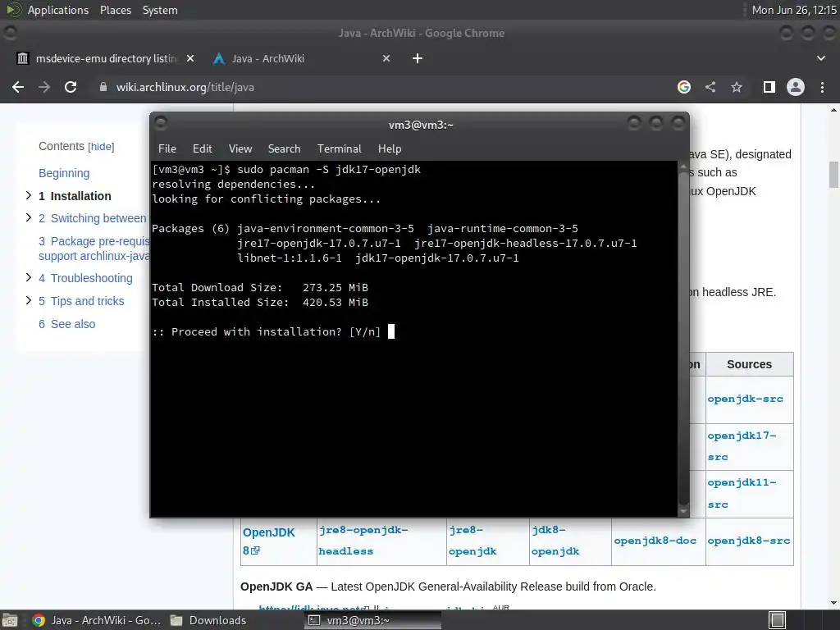
Task: Click the site lock icon
Action: pos(103,87)
